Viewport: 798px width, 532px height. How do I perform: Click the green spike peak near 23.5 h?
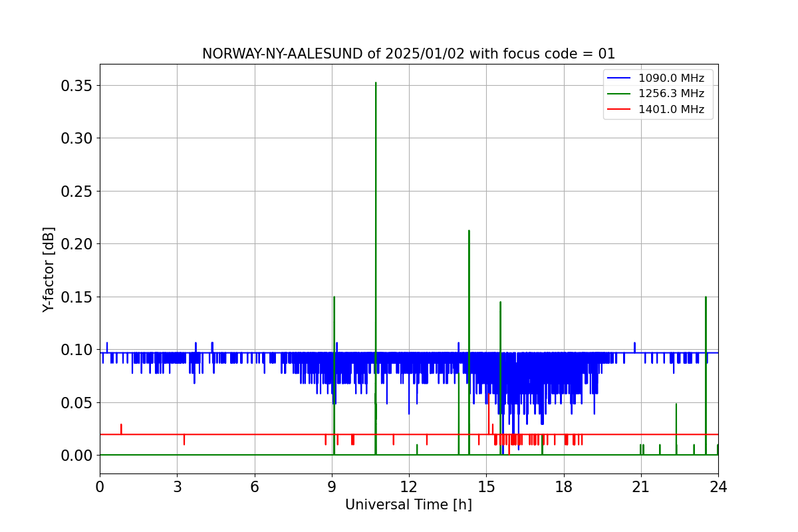point(706,298)
